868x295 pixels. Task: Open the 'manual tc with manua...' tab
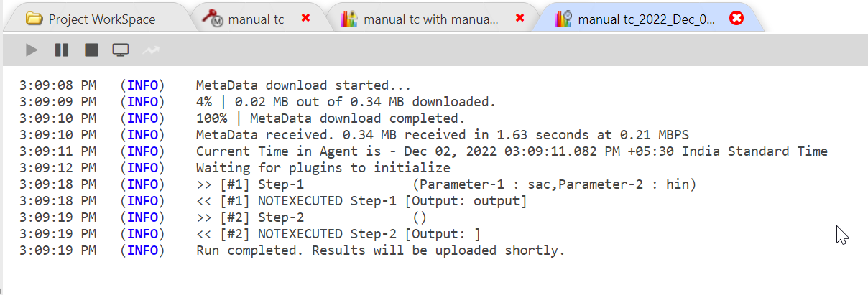[x=431, y=19]
